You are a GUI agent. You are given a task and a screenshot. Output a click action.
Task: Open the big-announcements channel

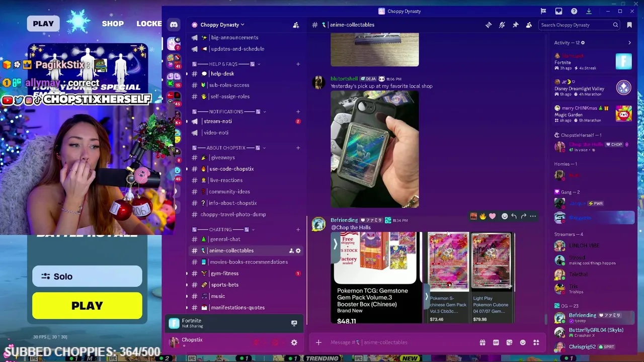pyautogui.click(x=246, y=37)
